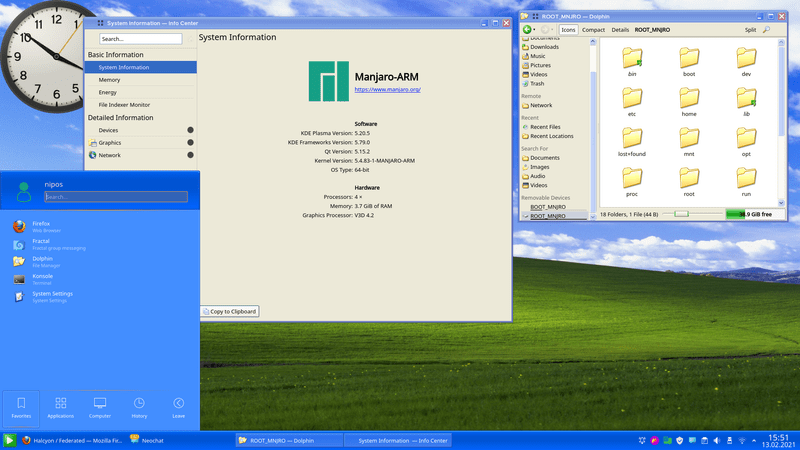Switch Dolphin to Icons view
800x450 pixels.
(x=568, y=30)
